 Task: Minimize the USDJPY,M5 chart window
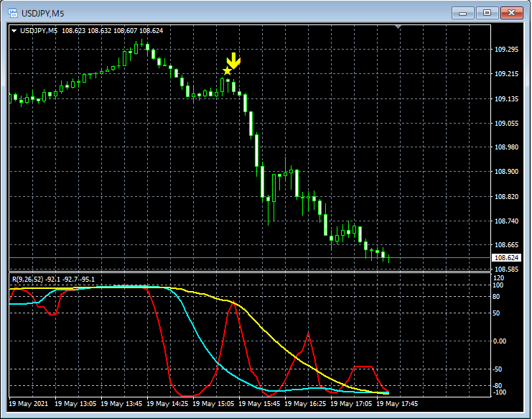pyautogui.click(x=463, y=13)
